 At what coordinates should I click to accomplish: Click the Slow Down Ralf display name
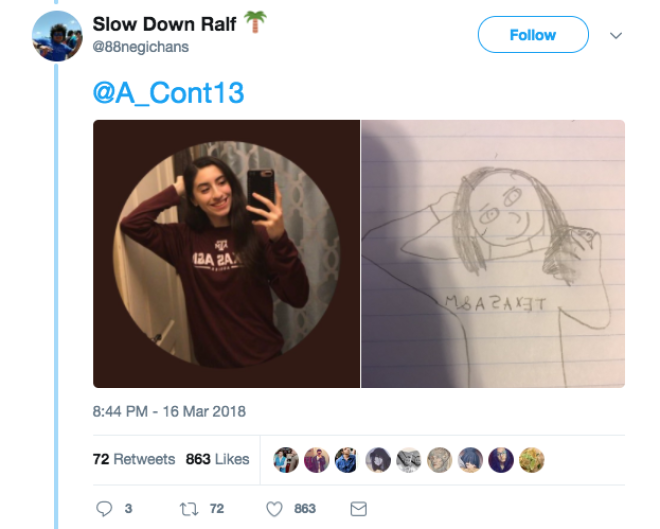tap(165, 24)
